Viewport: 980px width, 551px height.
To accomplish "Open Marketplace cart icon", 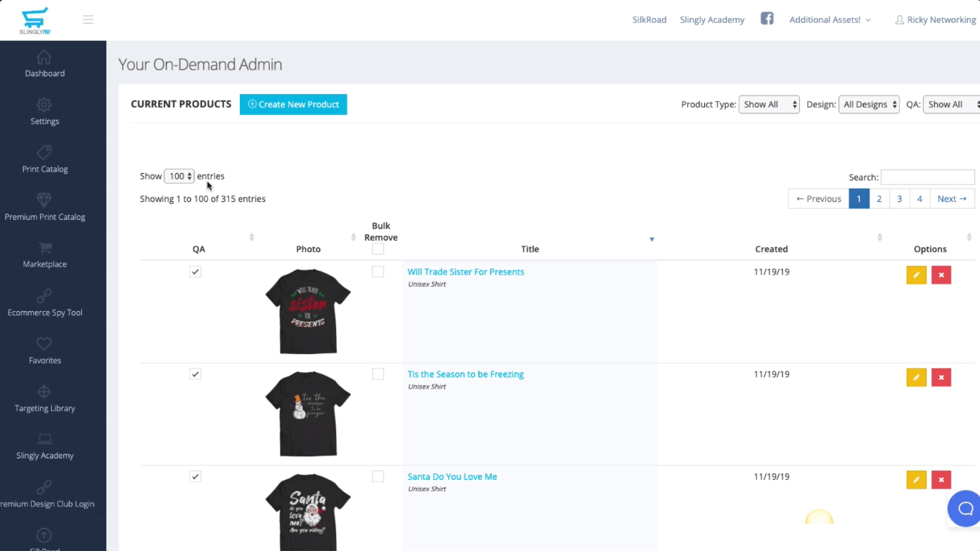I will (45, 248).
